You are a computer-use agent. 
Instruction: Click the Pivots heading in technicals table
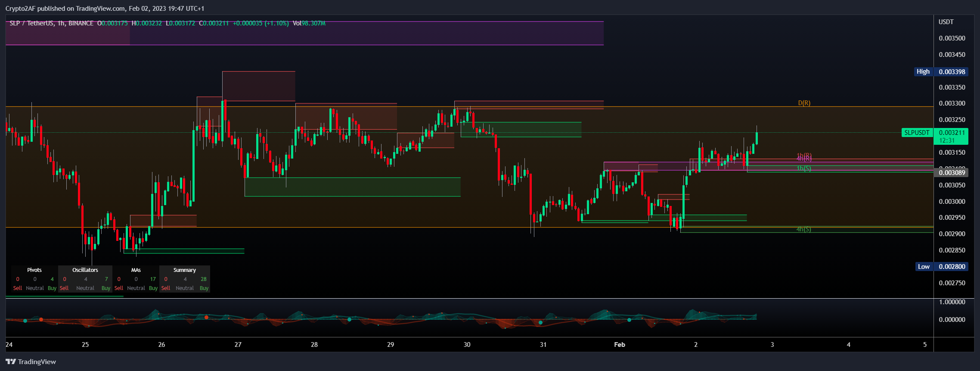(34, 270)
